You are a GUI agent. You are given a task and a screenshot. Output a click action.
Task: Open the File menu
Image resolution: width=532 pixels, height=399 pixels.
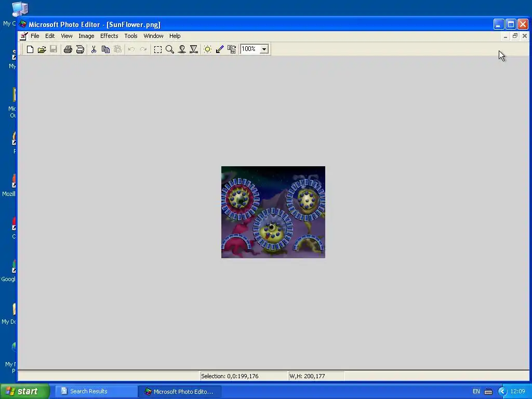(x=35, y=36)
